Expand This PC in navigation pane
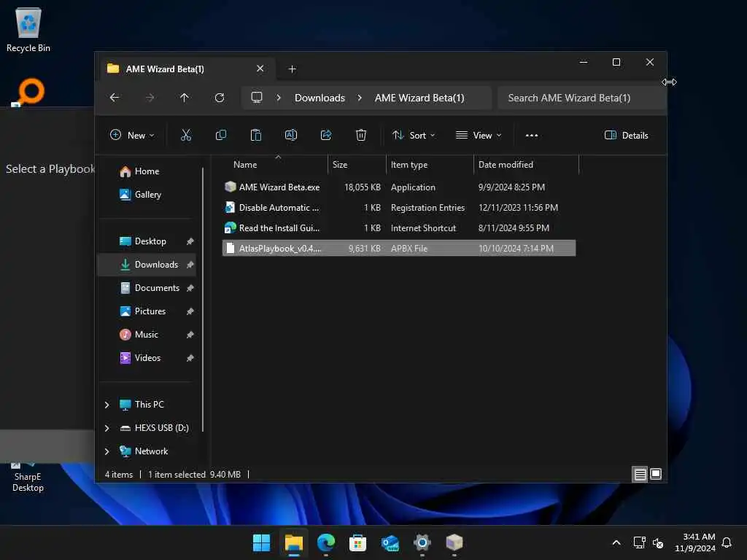 [107, 405]
